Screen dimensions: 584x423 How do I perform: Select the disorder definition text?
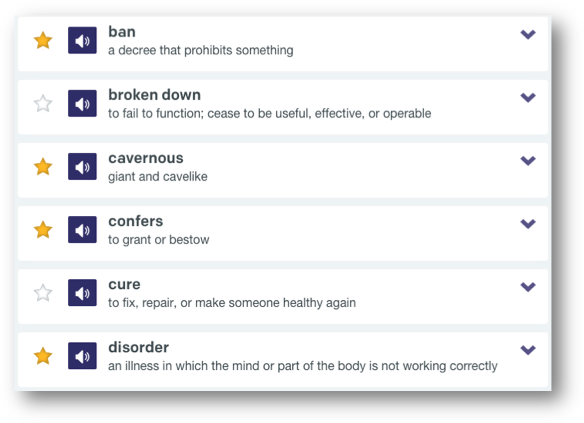coord(302,366)
